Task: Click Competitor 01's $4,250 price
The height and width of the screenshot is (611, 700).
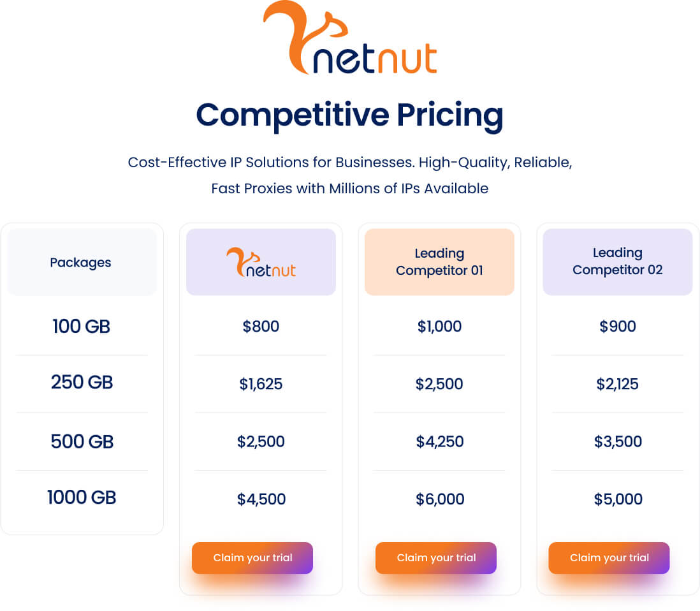Action: pyautogui.click(x=439, y=442)
